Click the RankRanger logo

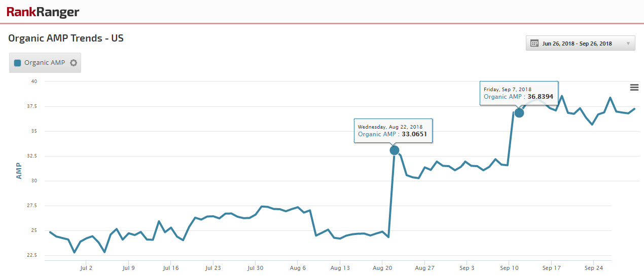[x=43, y=12]
